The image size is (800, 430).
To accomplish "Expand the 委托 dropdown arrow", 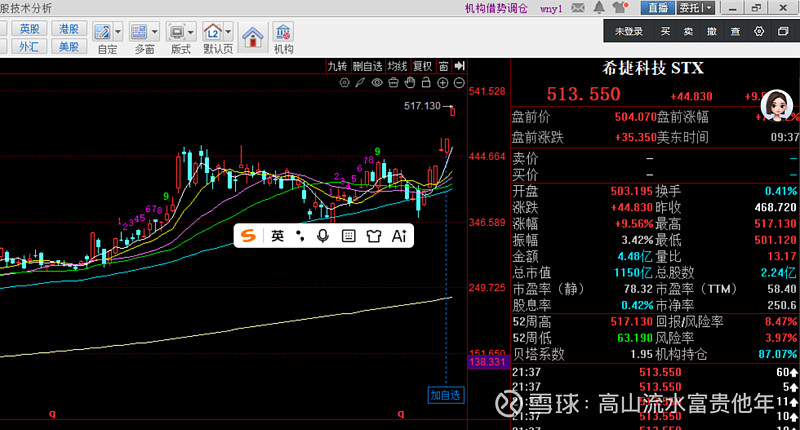I will [709, 8].
